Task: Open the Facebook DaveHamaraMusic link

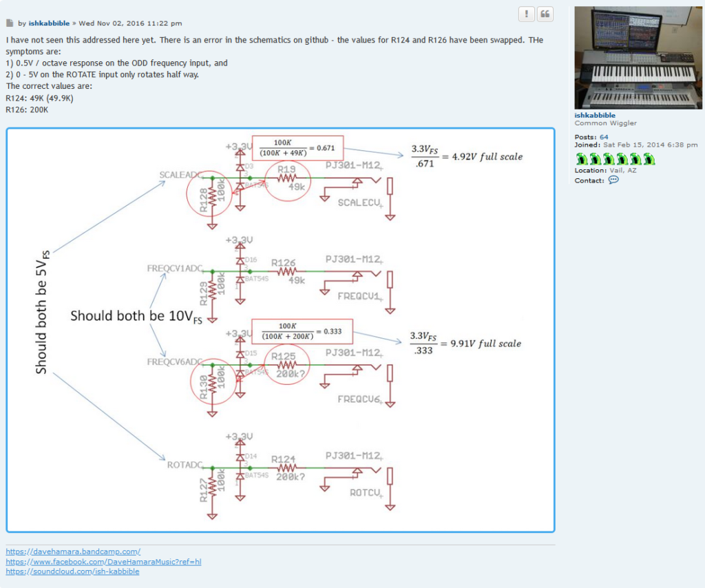Action: (x=103, y=562)
